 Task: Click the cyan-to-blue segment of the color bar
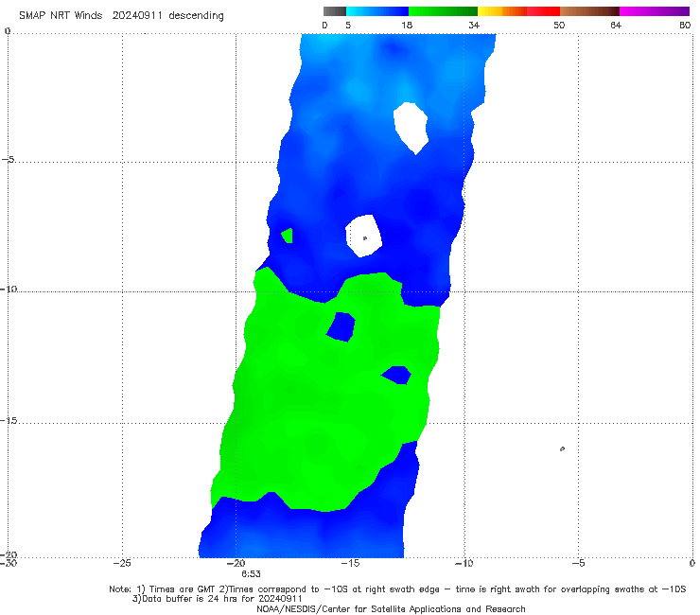377,11
